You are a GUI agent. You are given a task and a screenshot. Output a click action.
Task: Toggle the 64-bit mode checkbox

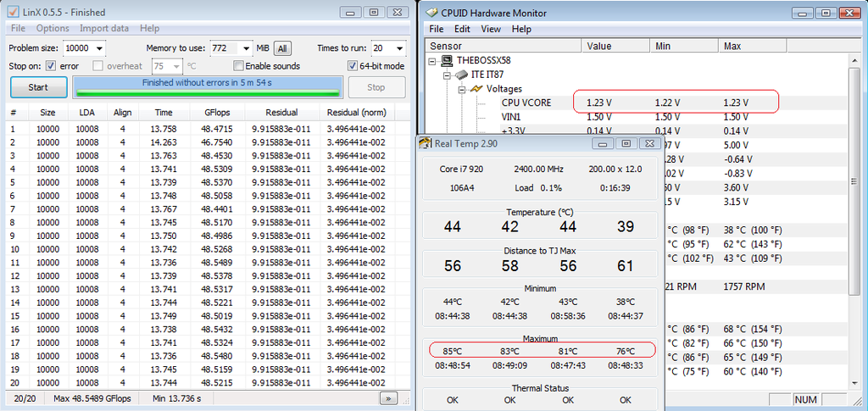(352, 66)
